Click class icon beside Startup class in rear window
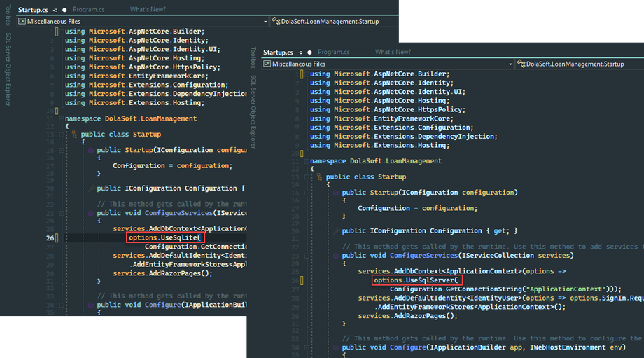 click(x=73, y=134)
